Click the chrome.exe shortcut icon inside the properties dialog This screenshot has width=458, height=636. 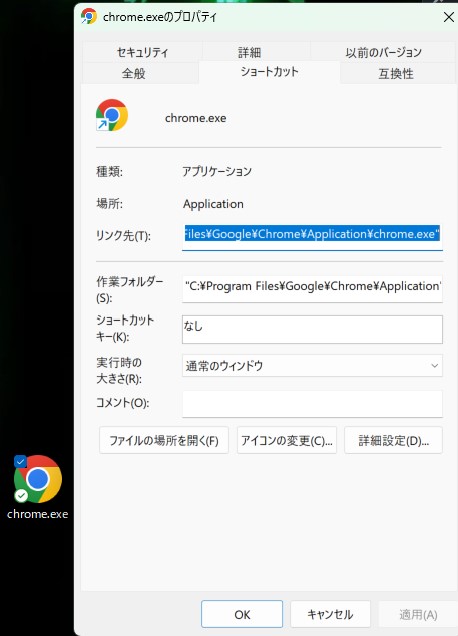point(112,115)
